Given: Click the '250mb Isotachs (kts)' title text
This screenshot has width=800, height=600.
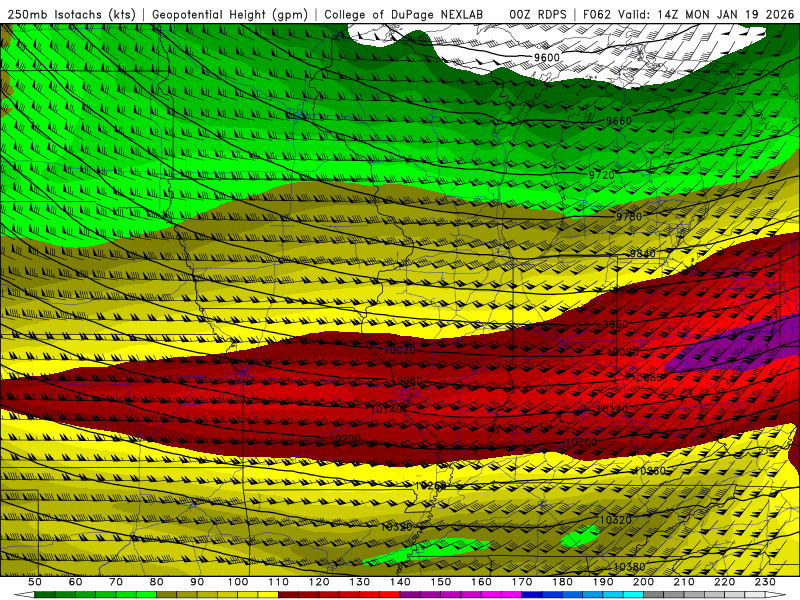Looking at the screenshot, I should [x=71, y=14].
